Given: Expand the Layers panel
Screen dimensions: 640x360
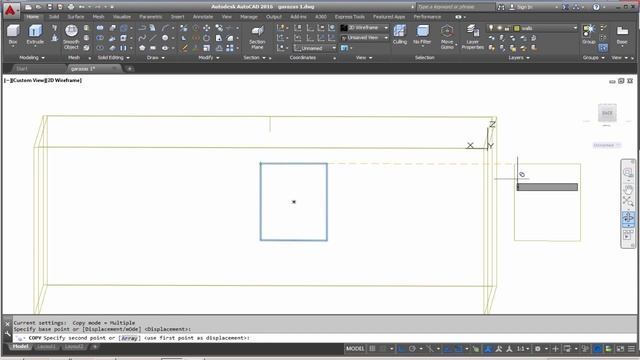Looking at the screenshot, I should click(x=519, y=58).
